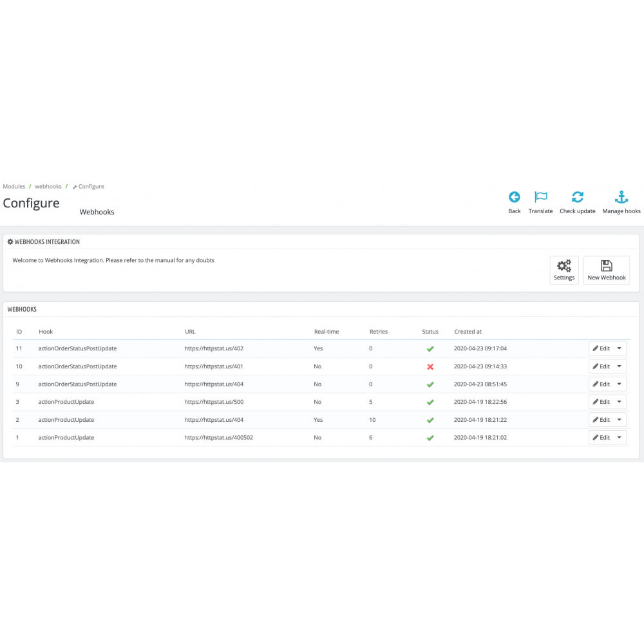The image size is (644, 644).
Task: Select retries value 6 for webhook 1
Action: click(370, 437)
